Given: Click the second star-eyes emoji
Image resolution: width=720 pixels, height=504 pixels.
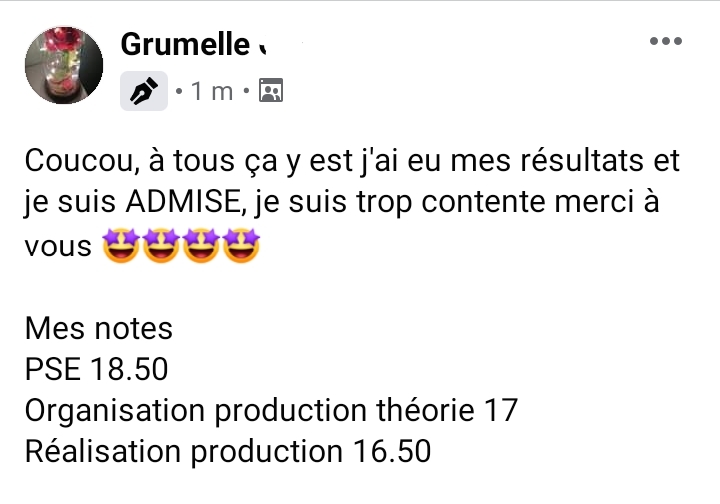Looking at the screenshot, I should 162,245.
